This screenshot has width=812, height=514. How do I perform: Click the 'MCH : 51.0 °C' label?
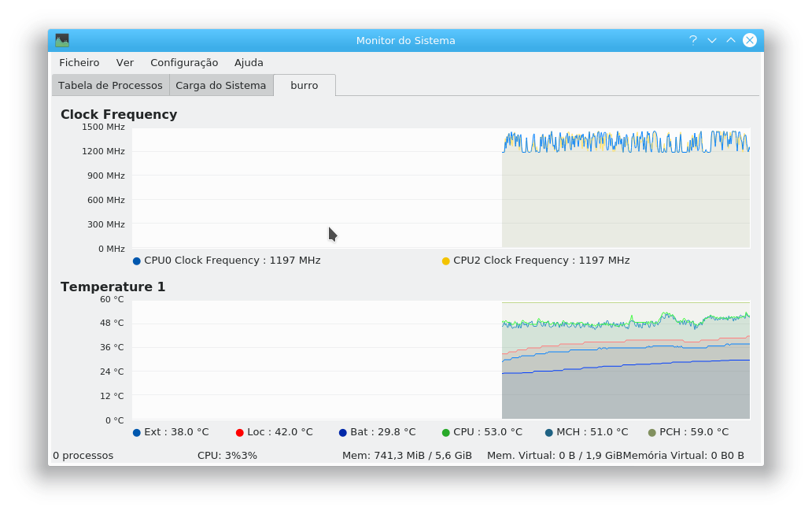(x=592, y=432)
